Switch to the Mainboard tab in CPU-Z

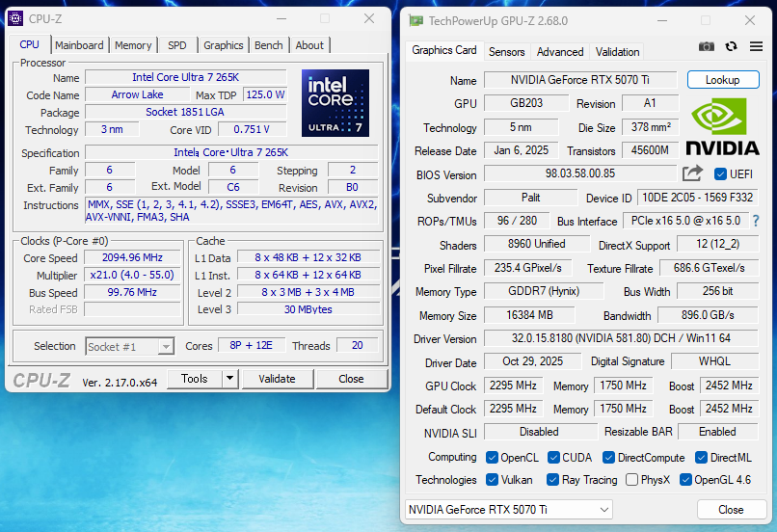(x=79, y=45)
